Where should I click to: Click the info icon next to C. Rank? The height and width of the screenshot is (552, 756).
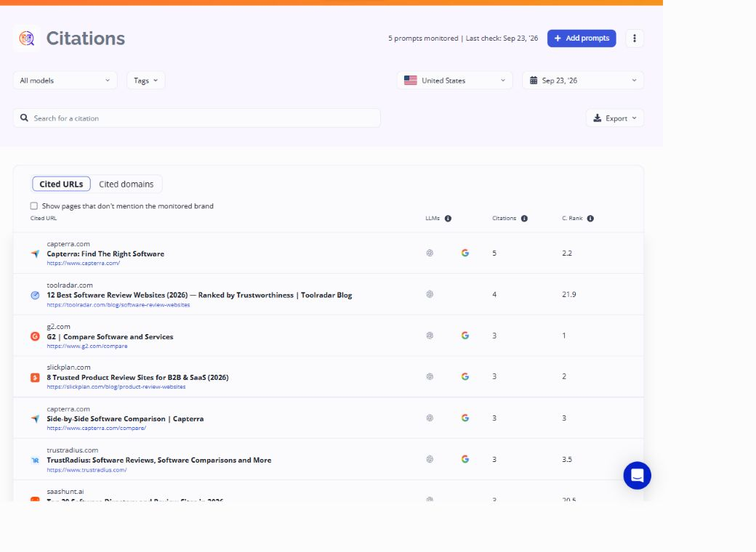tap(590, 219)
